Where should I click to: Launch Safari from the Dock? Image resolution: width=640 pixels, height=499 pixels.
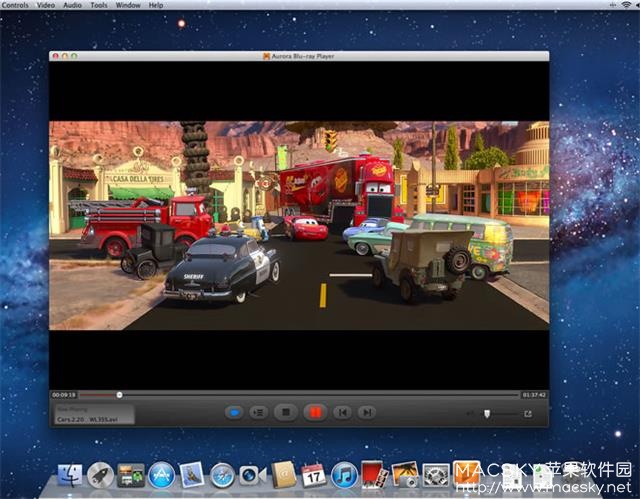pos(222,475)
